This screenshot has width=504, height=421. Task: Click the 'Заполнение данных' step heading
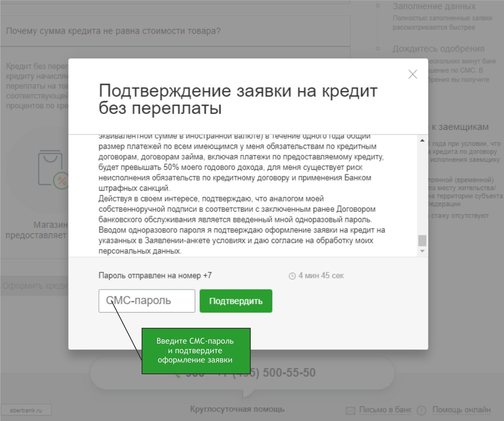434,6
